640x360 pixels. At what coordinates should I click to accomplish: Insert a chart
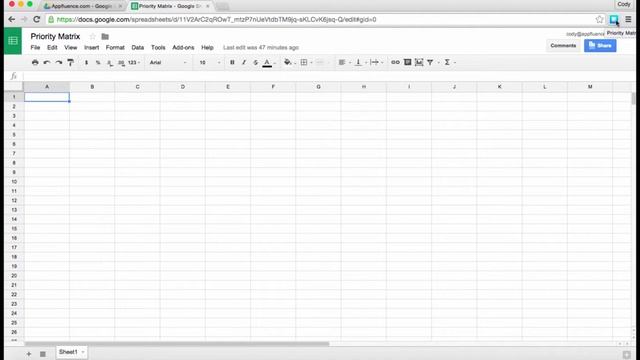[x=419, y=62]
